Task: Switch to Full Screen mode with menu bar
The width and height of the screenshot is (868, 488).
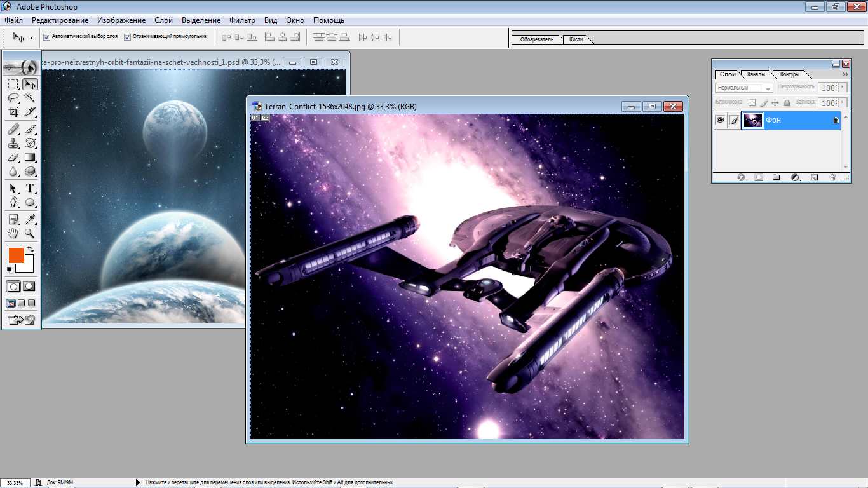Action: [x=21, y=303]
